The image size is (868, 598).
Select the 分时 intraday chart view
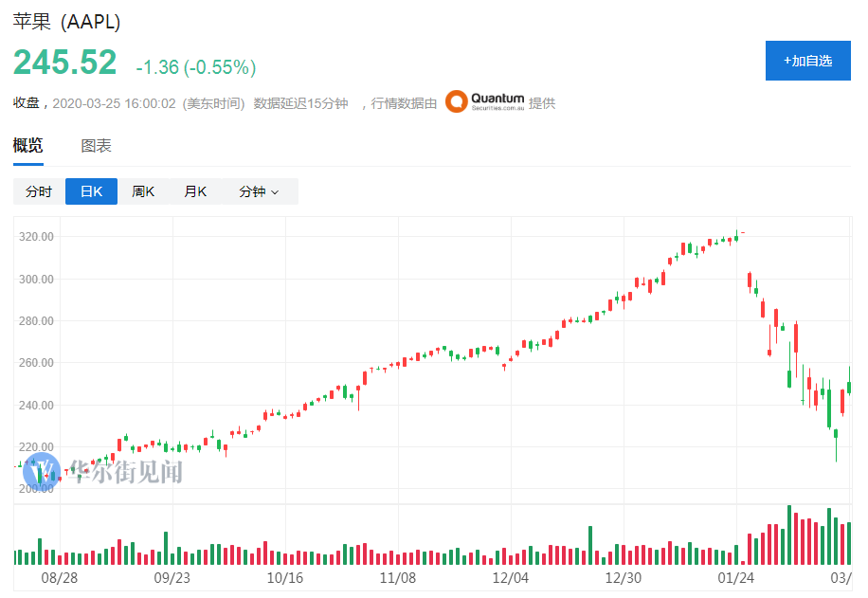(39, 191)
